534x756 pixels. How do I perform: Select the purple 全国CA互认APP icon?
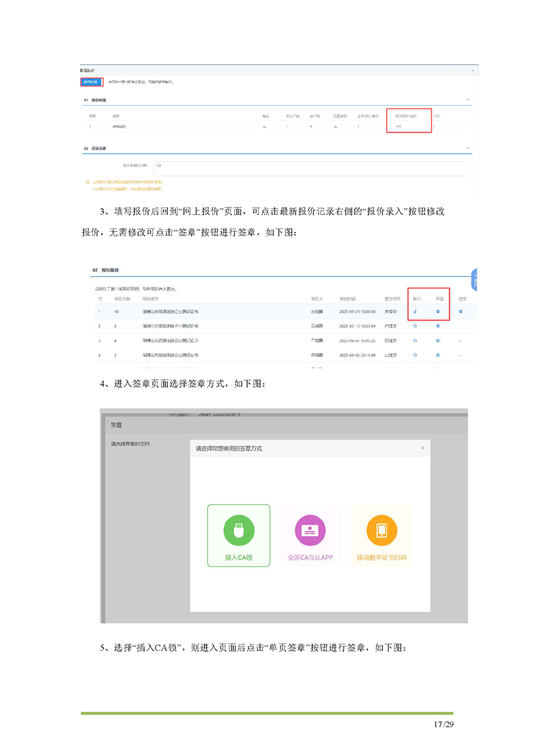tap(310, 530)
